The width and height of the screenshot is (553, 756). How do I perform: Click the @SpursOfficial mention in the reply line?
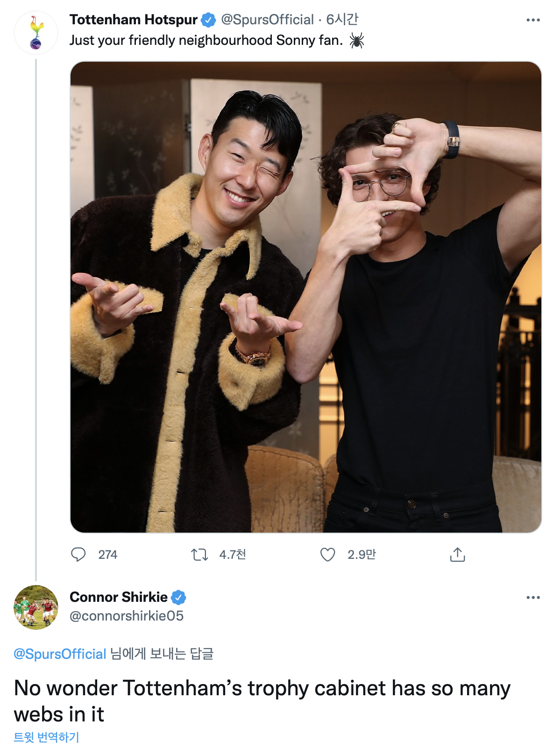(60, 654)
